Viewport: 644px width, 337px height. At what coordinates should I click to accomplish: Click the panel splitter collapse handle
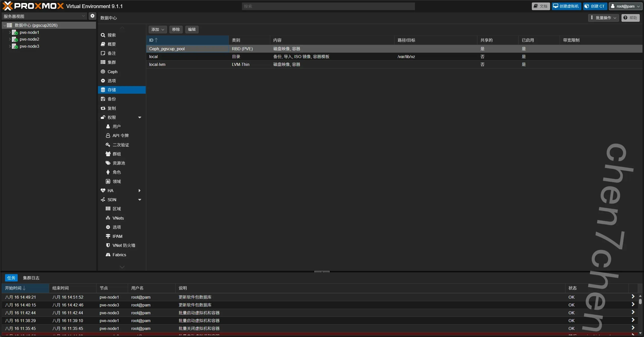coord(322,272)
